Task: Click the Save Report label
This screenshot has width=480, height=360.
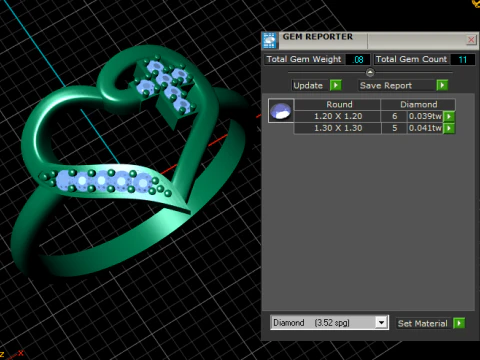Action: pos(386,86)
